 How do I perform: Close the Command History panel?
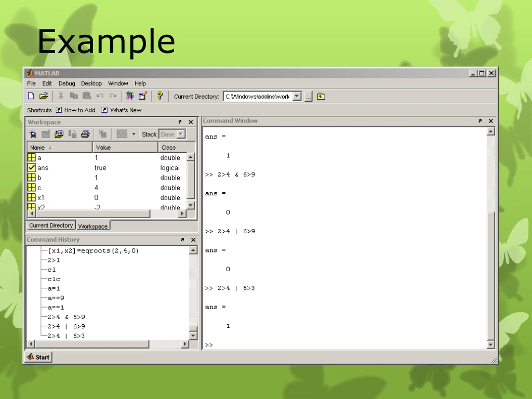point(193,240)
